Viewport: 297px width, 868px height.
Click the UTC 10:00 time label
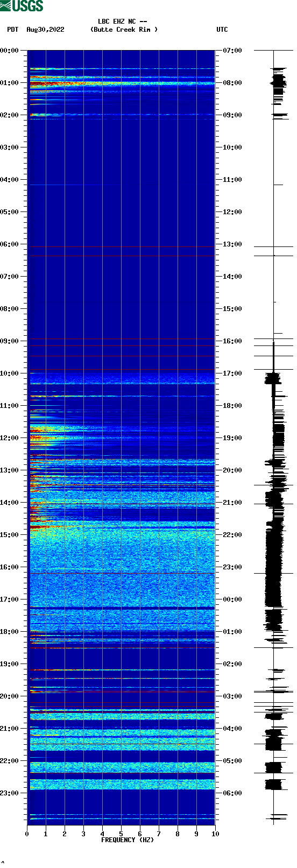click(x=232, y=147)
